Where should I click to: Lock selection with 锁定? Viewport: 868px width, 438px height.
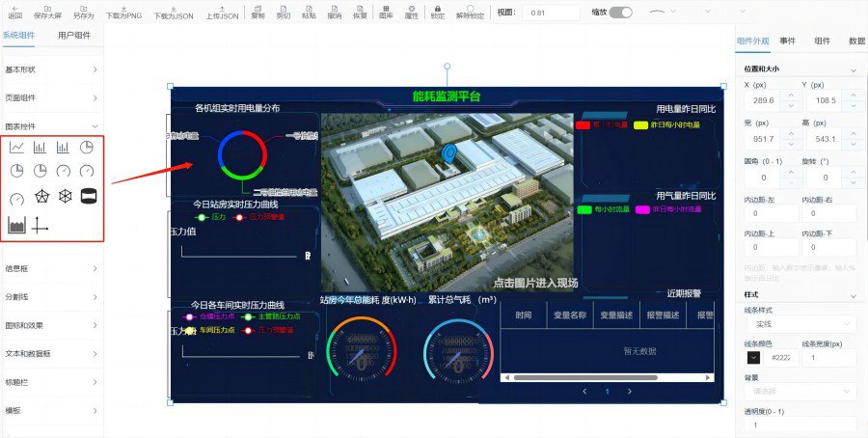click(x=437, y=13)
